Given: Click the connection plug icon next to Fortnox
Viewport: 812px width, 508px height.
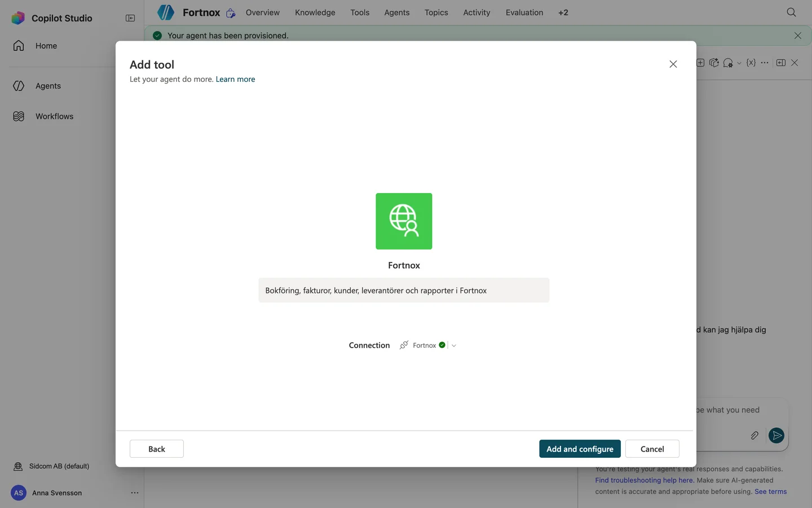Looking at the screenshot, I should (404, 345).
